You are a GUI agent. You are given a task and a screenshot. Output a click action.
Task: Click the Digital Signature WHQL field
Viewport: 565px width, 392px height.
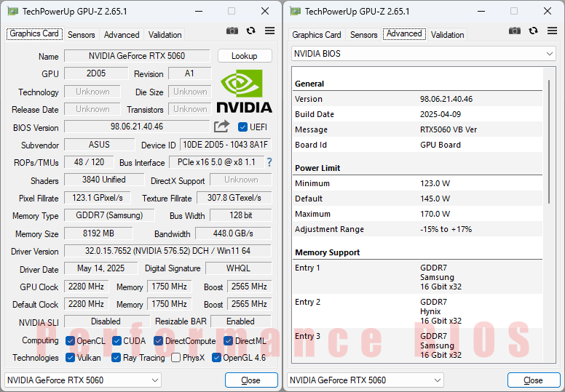[x=238, y=268]
